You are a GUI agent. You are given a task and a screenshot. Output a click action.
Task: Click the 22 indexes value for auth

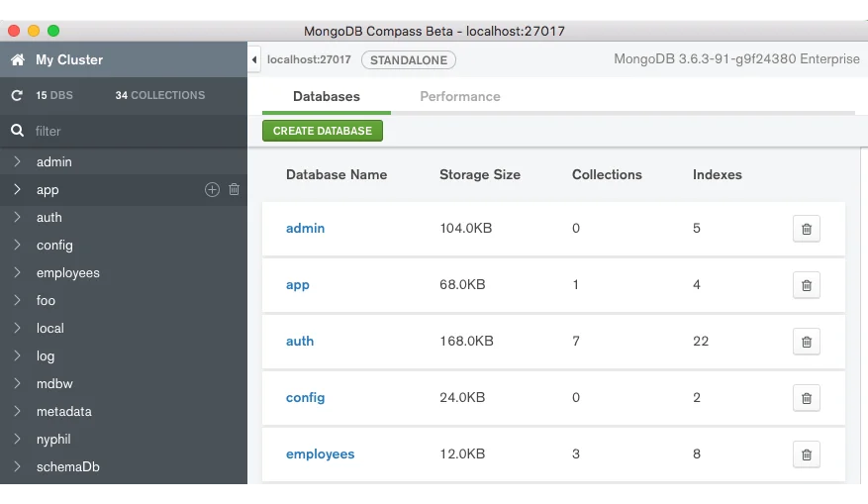click(701, 342)
